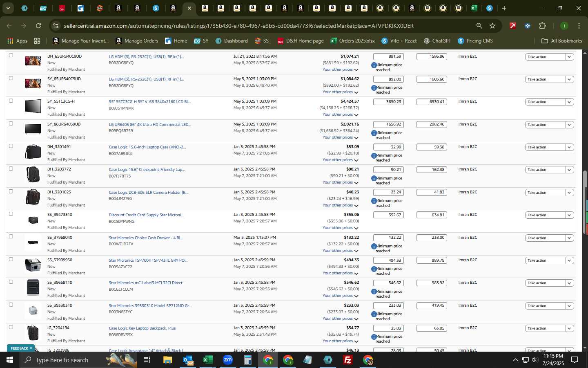This screenshot has height=368, width=588.
Task: Open D&H Home page bookmark
Action: point(301,41)
